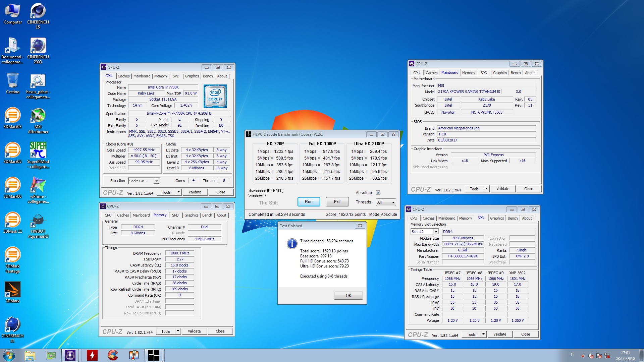The height and width of the screenshot is (362, 644).
Task: Click the Windows Start button
Action: [x=9, y=355]
